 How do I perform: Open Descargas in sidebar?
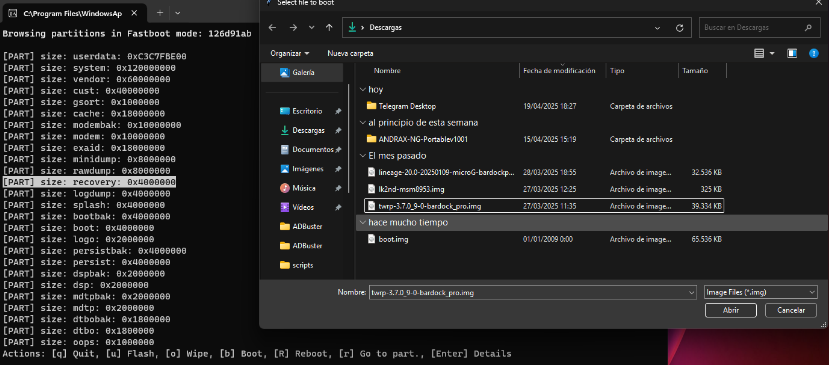[310, 130]
